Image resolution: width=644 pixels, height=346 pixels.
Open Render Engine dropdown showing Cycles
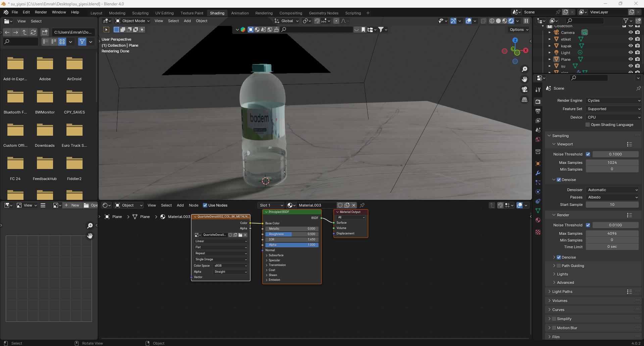click(613, 100)
